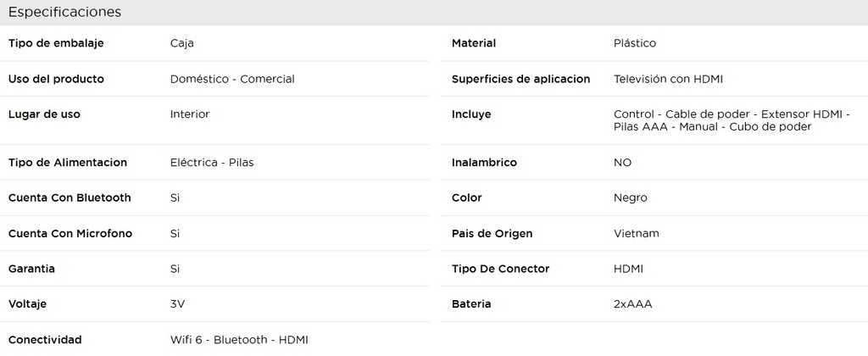The height and width of the screenshot is (356, 868).
Task: Click the Incluye contents list text
Action: click(731, 120)
